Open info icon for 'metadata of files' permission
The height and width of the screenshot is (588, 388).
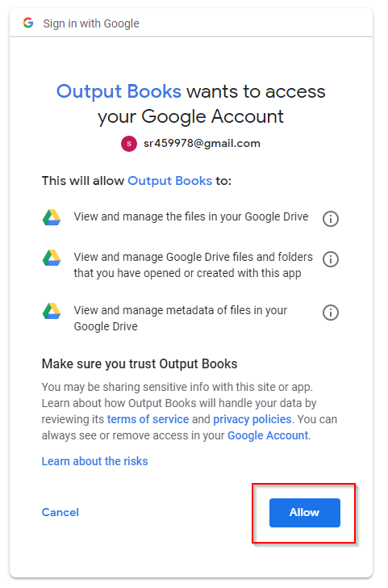[x=331, y=313]
